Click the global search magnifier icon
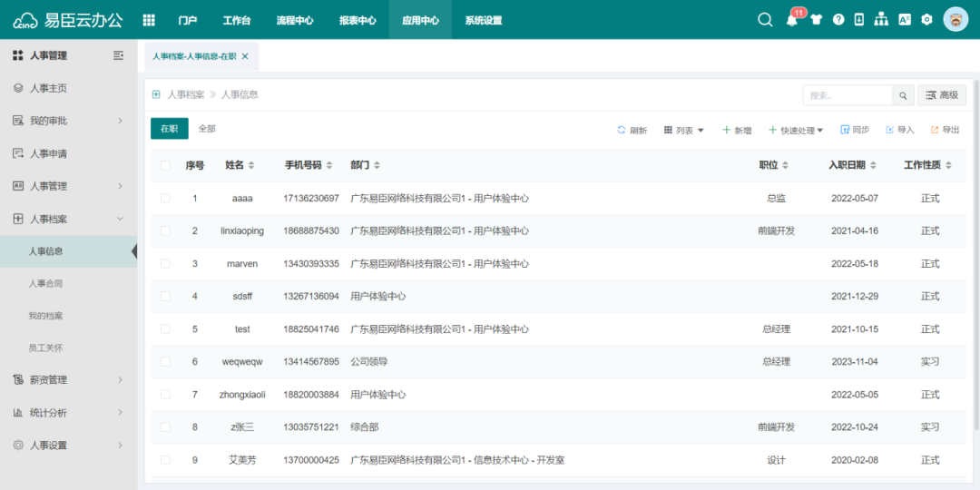980x490 pixels. (x=765, y=19)
